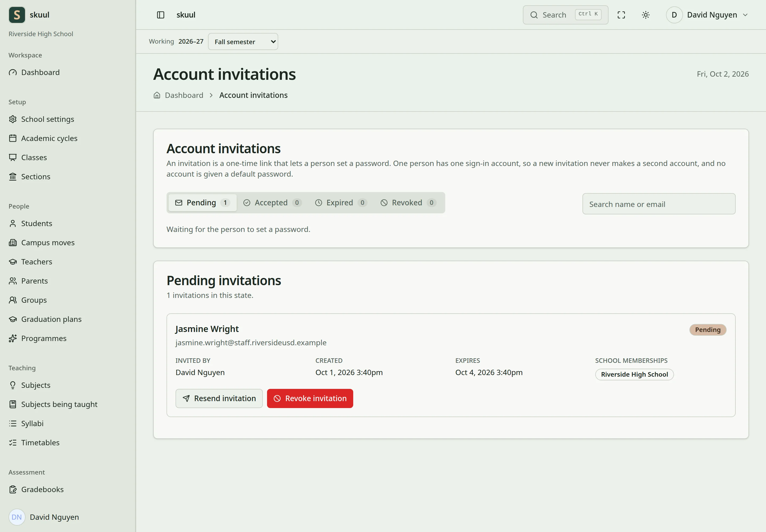
Task: Switch to the Revoked tab
Action: [408, 203]
